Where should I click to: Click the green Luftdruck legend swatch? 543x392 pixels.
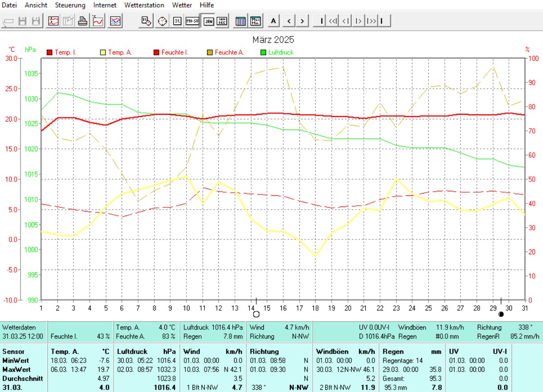point(264,53)
